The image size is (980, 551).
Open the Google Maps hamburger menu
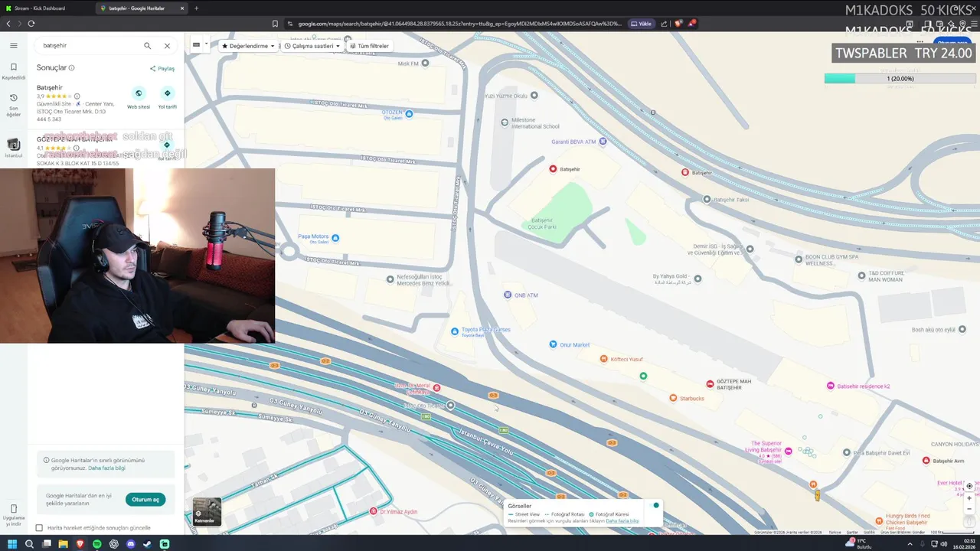pyautogui.click(x=13, y=45)
